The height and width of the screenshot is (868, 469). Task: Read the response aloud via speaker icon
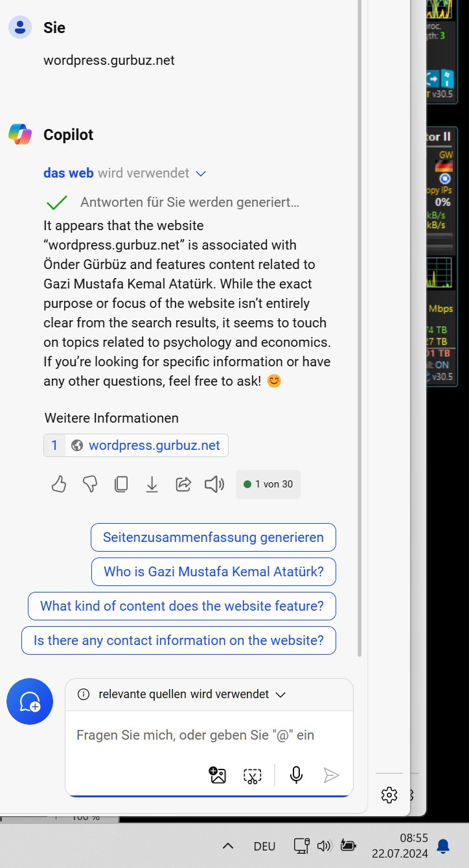click(214, 484)
